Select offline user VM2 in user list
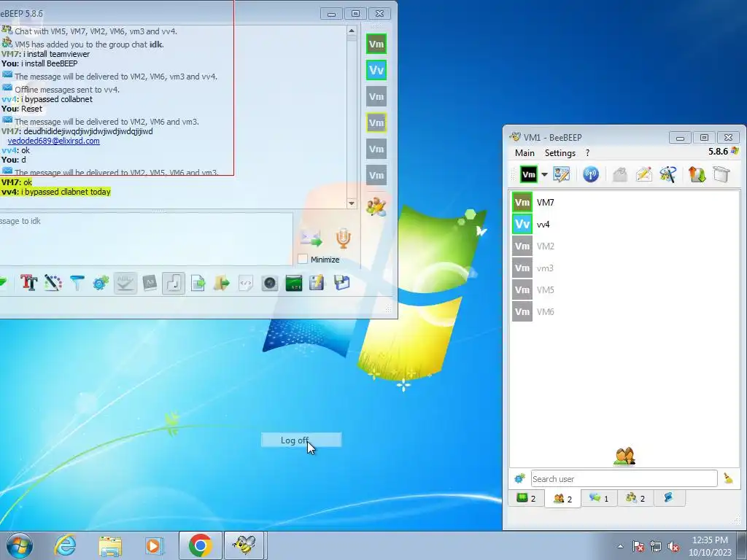Screen dimensions: 747x560 tap(625, 246)
